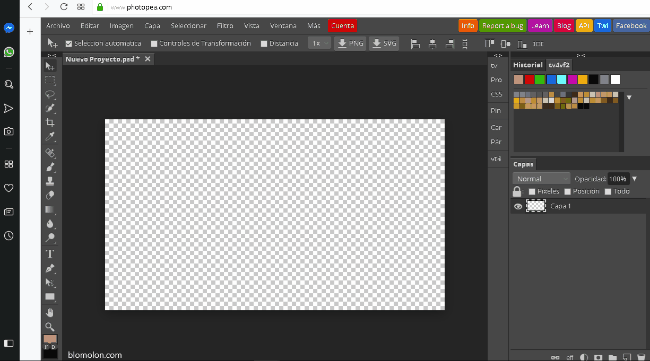
Task: Hide Capa 1 with eye icon
Action: pyautogui.click(x=518, y=206)
